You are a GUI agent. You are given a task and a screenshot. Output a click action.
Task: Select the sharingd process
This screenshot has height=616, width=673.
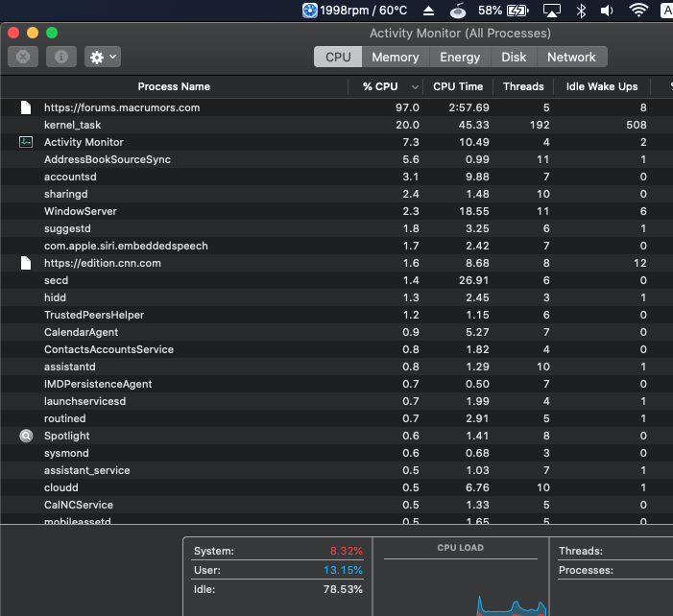(x=65, y=194)
